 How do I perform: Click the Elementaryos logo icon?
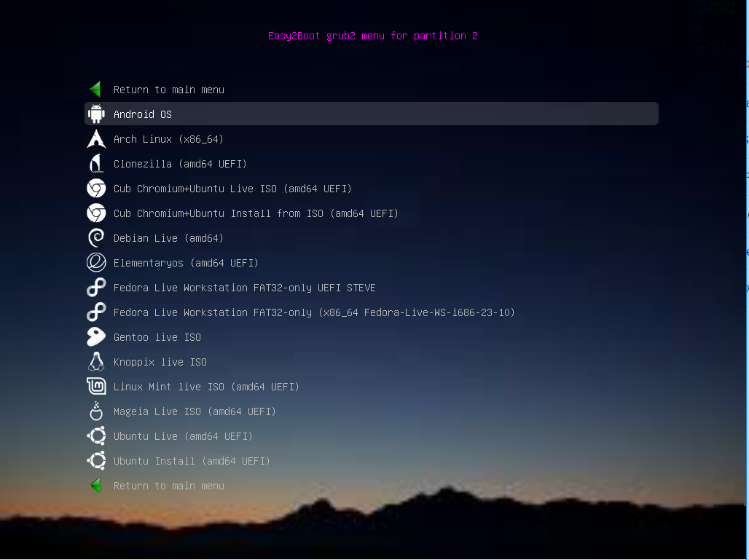point(95,262)
